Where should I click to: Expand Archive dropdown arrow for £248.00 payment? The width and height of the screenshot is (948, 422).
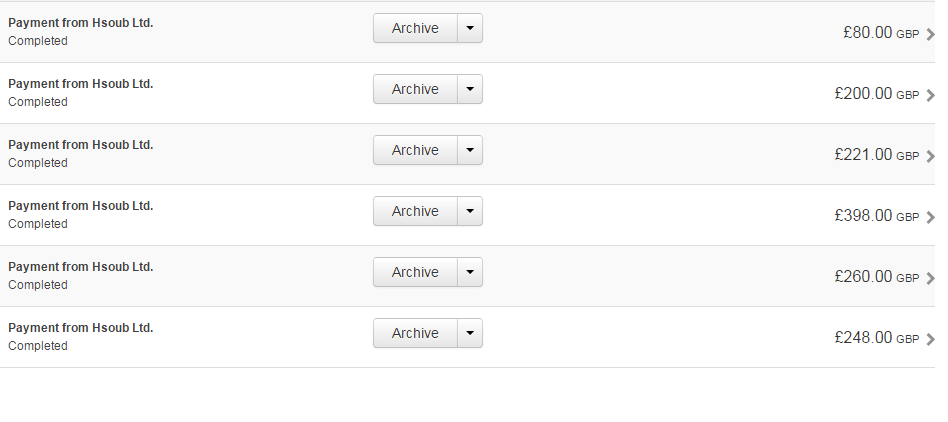470,333
